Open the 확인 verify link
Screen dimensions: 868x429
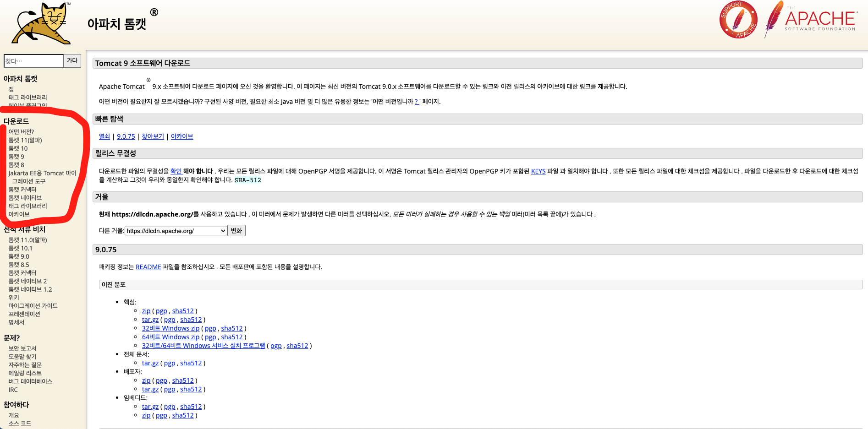point(176,171)
